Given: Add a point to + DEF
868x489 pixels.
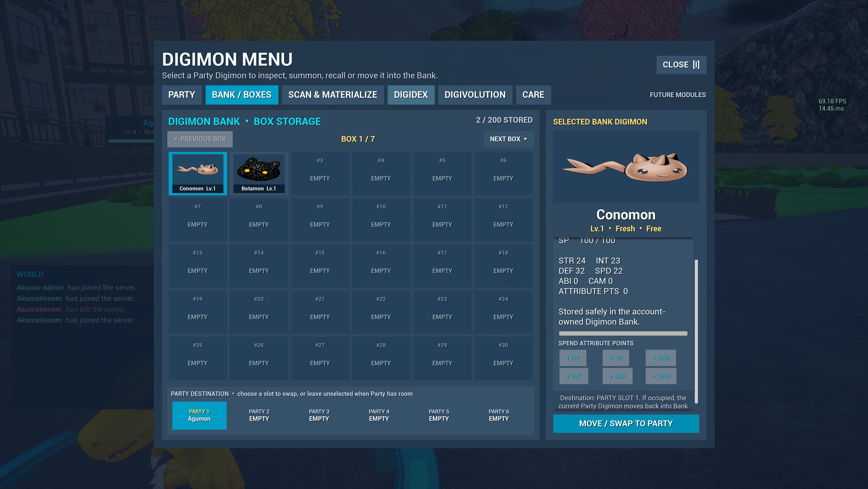Looking at the screenshot, I should pyautogui.click(x=617, y=376).
